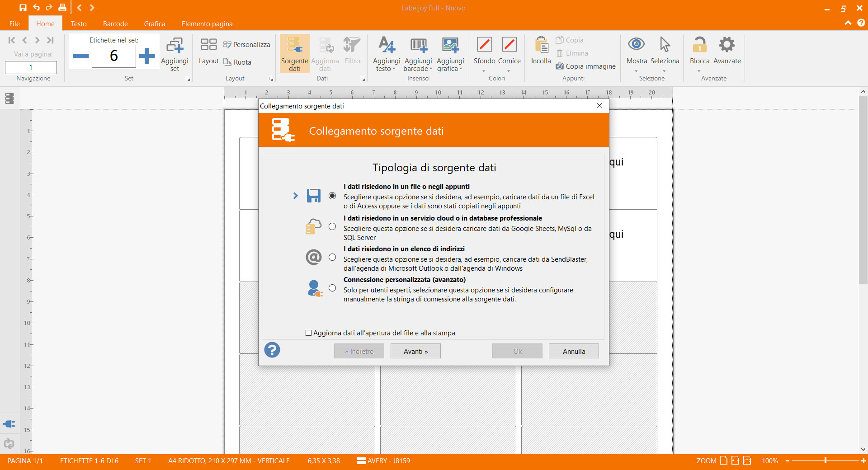Close the Collegamento sorgente dati dialog
The height and width of the screenshot is (470, 868).
tap(599, 106)
